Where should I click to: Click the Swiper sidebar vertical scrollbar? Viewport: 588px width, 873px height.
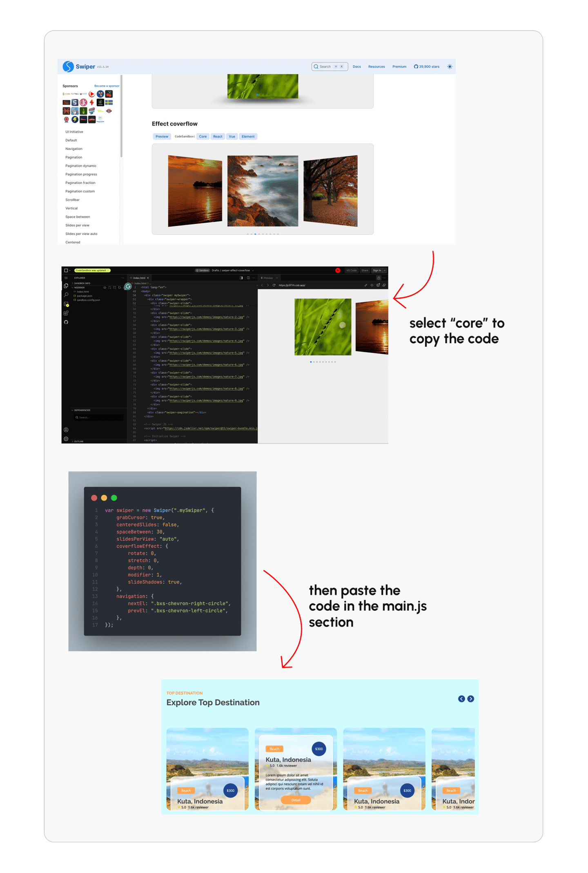point(121,116)
